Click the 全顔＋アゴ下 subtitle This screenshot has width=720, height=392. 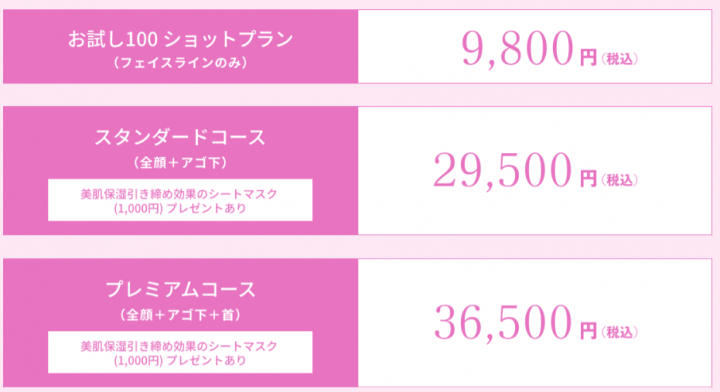[180, 162]
